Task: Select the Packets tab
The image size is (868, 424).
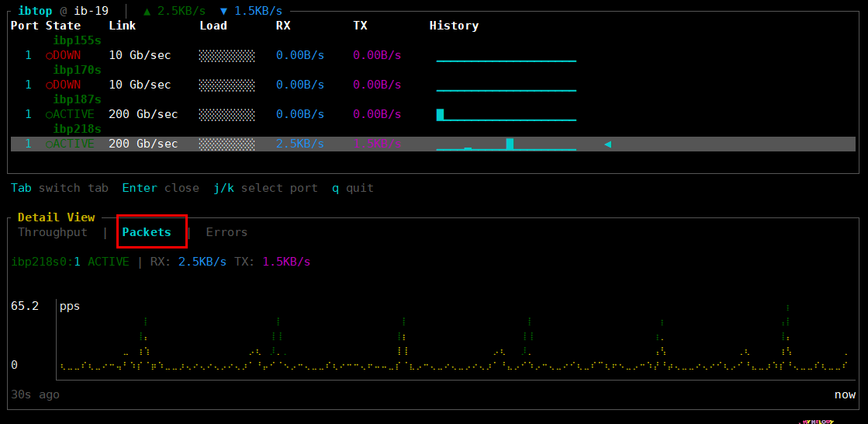Action: (x=147, y=232)
